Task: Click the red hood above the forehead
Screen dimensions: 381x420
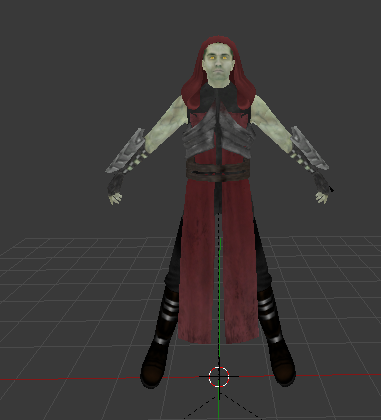Action: [218, 41]
